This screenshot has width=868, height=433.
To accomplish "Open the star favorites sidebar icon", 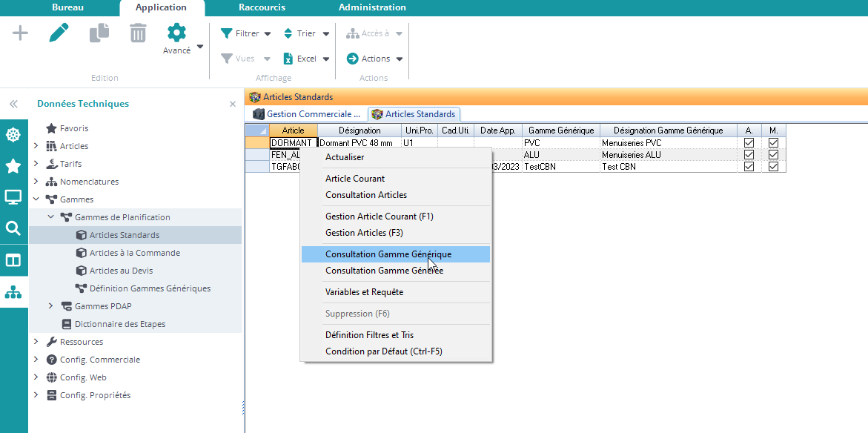I will point(13,166).
